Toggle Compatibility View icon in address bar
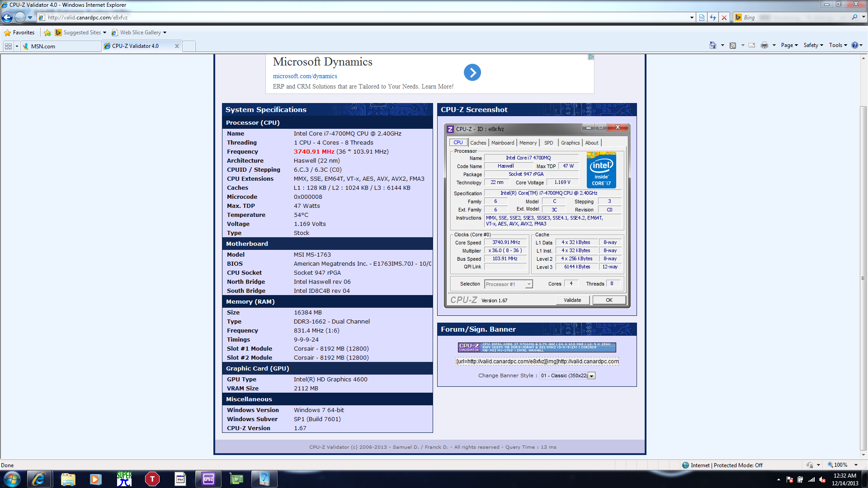868x488 pixels. [702, 18]
